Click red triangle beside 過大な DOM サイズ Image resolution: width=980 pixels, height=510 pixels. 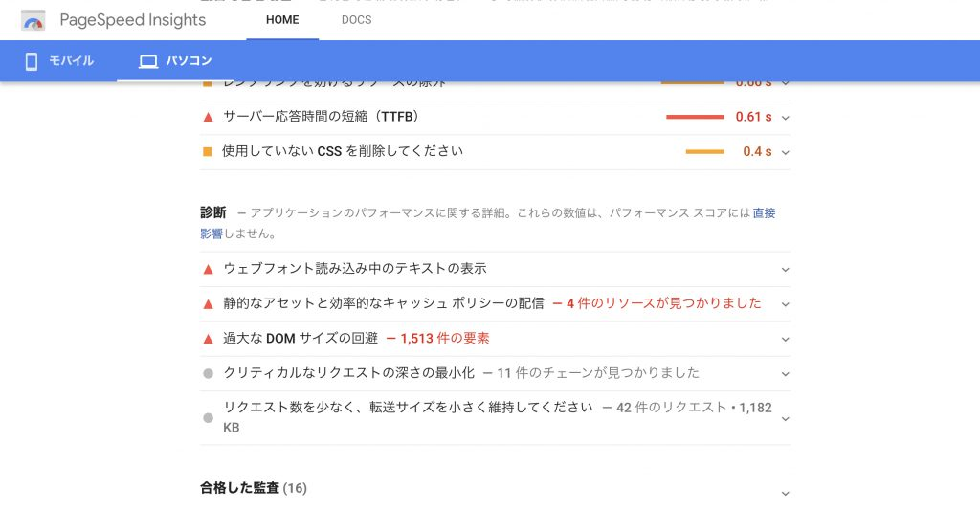208,339
